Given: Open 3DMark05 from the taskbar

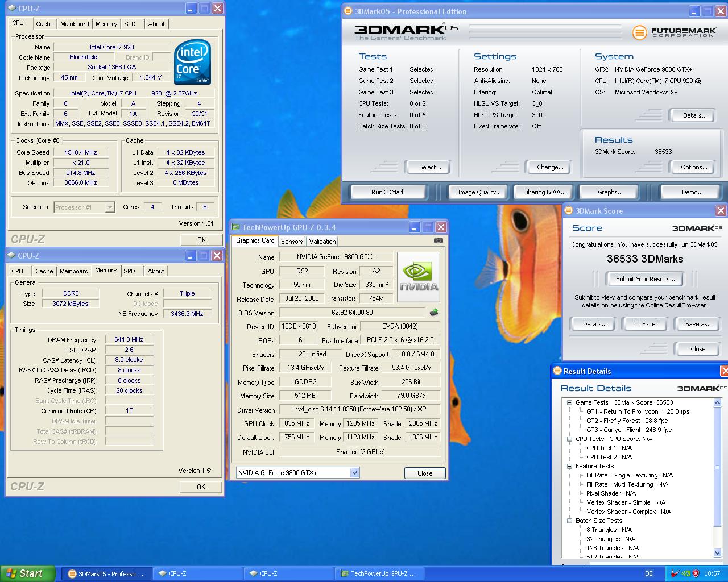Looking at the screenshot, I should click(x=106, y=573).
